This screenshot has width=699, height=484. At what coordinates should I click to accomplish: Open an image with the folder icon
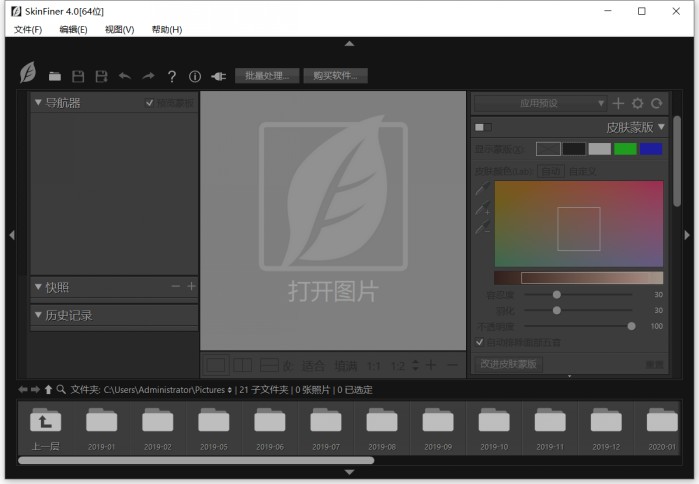point(55,76)
